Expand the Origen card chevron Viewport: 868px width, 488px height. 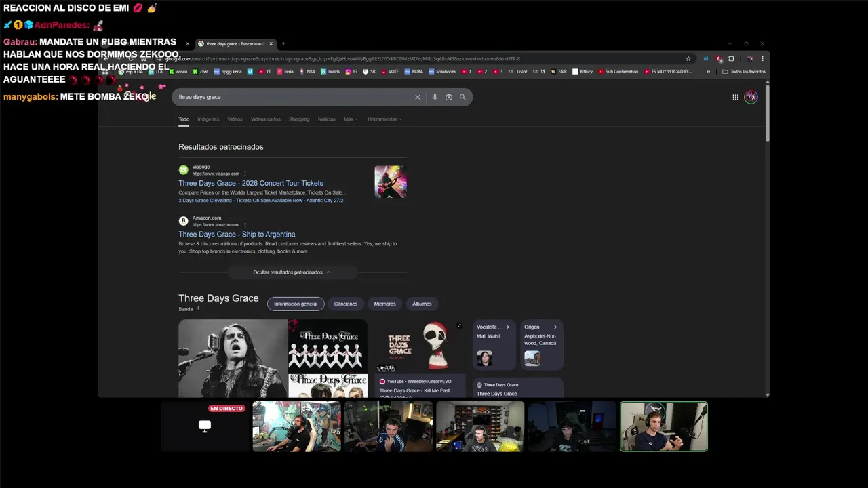(x=555, y=327)
